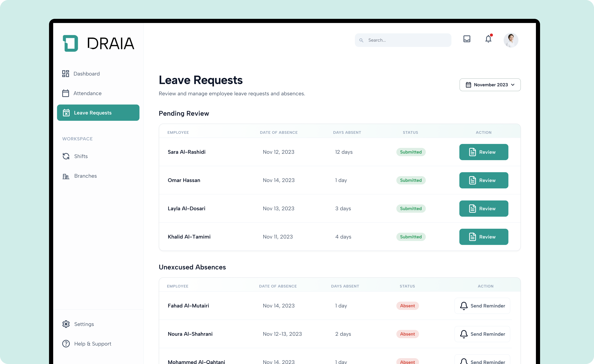Open notifications bell icon
The width and height of the screenshot is (594, 364).
(x=489, y=39)
